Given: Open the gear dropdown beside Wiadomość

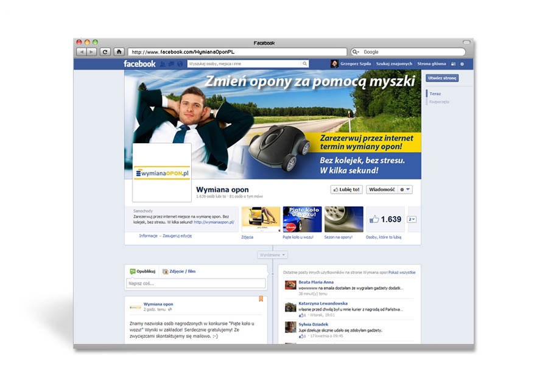Looking at the screenshot, I should click(x=405, y=190).
